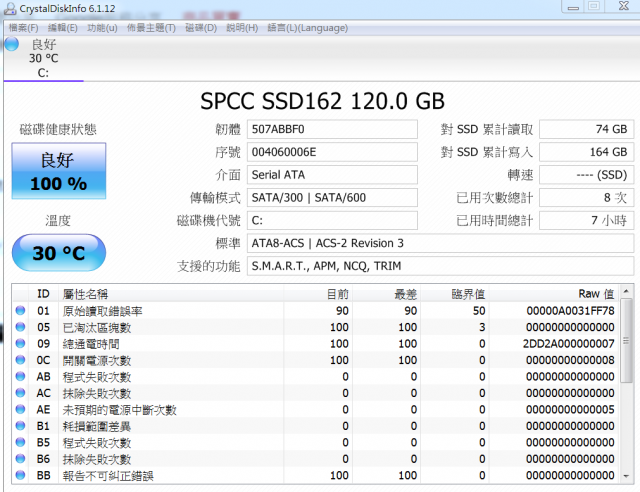Click raw value 00000000000005
Image resolution: width=640 pixels, height=492 pixels.
(x=570, y=409)
